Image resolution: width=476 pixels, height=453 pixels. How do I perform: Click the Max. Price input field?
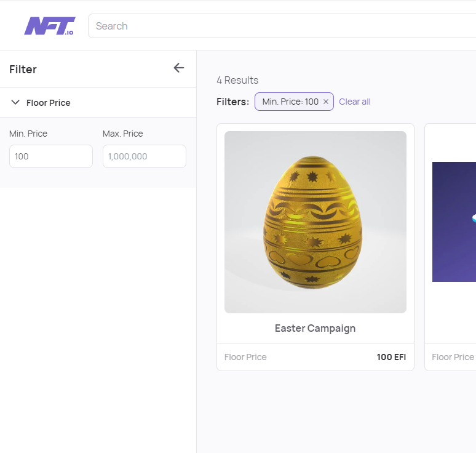145,156
